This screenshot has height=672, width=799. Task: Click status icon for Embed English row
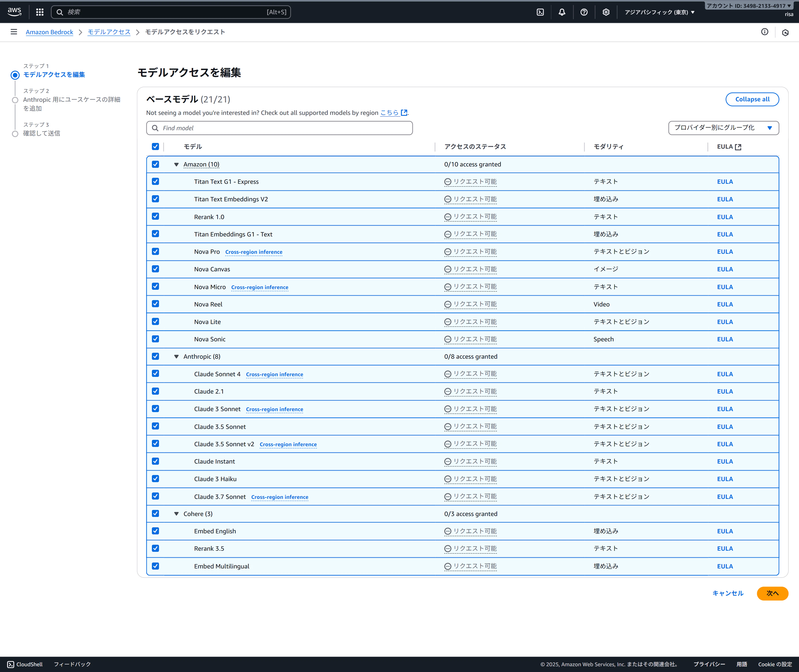coord(448,531)
